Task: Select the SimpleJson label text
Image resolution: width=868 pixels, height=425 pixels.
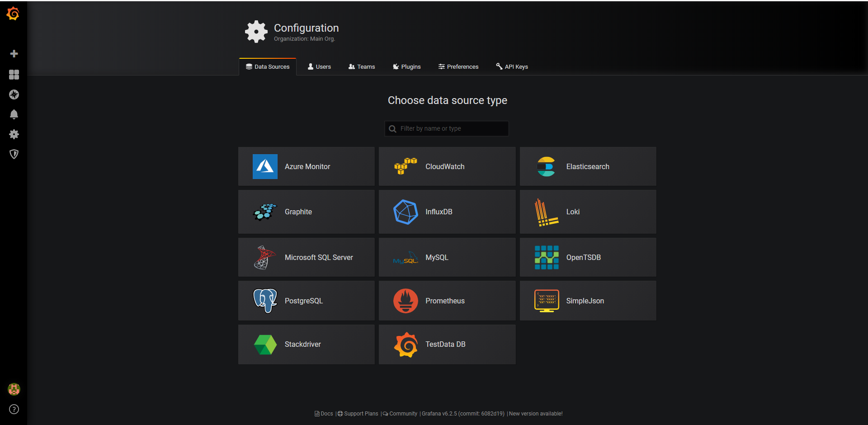Action: click(585, 301)
